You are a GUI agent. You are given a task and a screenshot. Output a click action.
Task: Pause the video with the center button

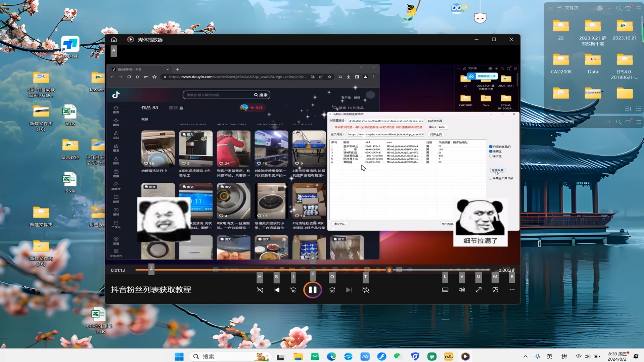[312, 290]
